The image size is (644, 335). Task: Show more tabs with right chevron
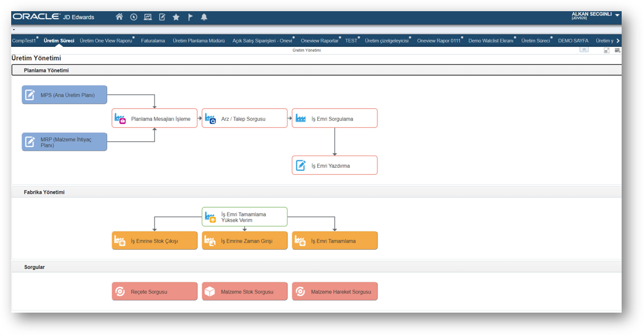pos(617,40)
